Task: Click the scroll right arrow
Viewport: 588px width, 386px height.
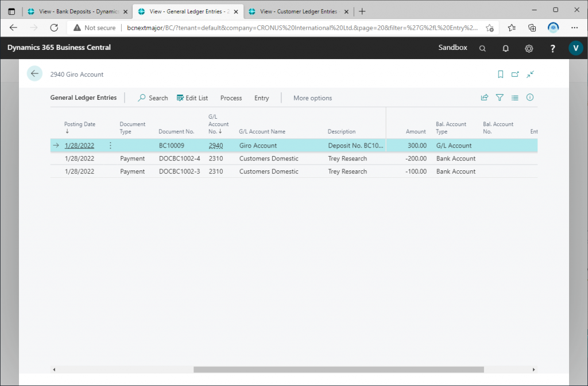Action: coord(533,369)
